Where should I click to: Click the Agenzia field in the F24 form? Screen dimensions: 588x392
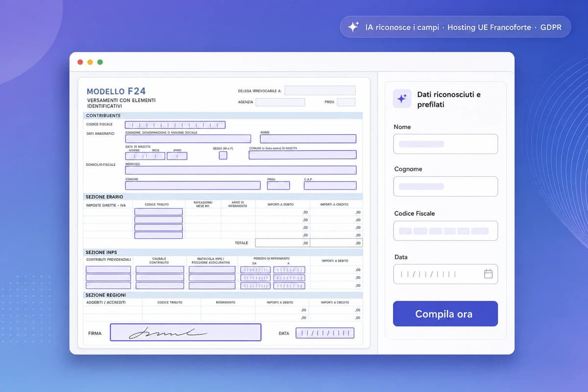tap(280, 102)
